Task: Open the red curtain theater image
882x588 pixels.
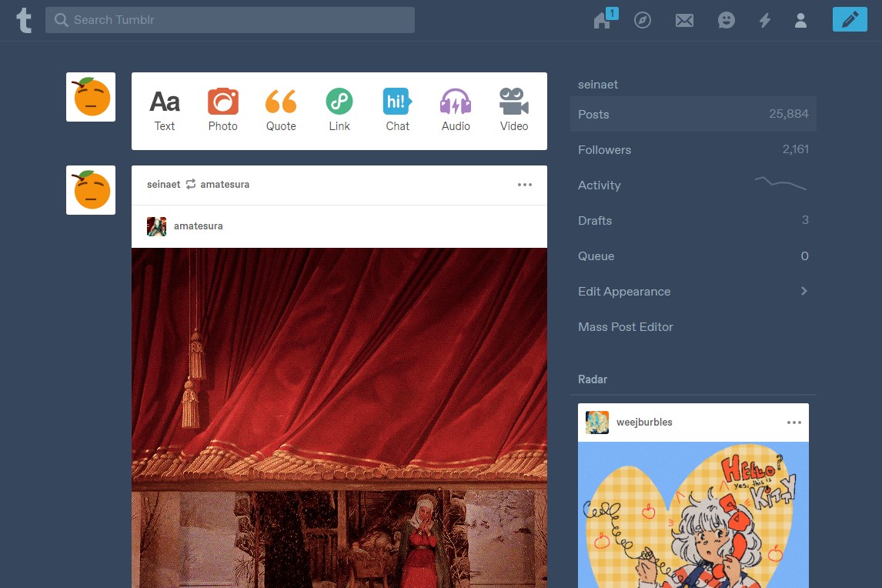Action: pos(339,418)
